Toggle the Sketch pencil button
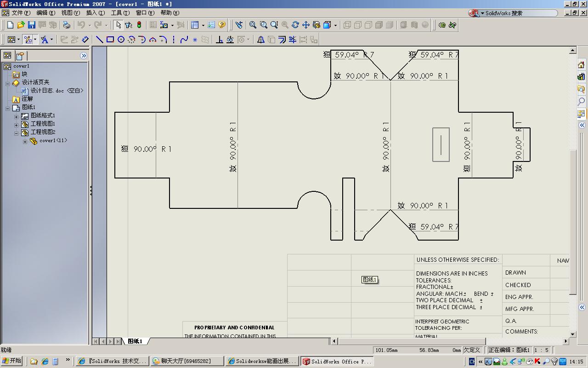 (x=28, y=40)
